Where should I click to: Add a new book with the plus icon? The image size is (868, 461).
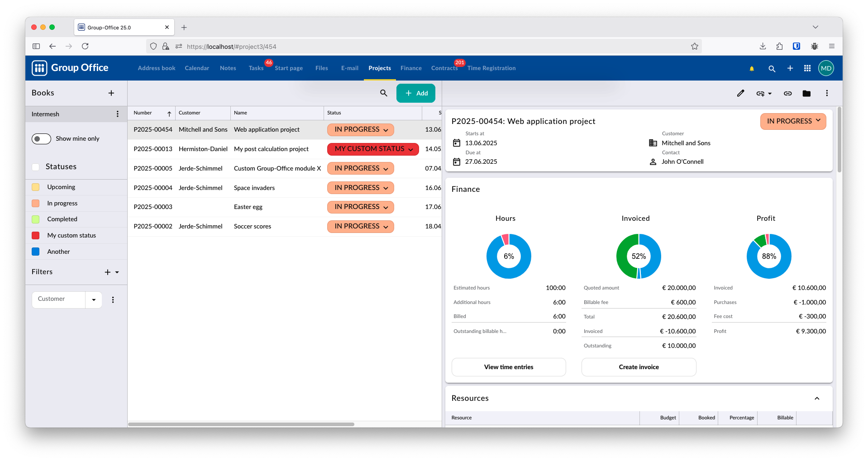tap(111, 93)
